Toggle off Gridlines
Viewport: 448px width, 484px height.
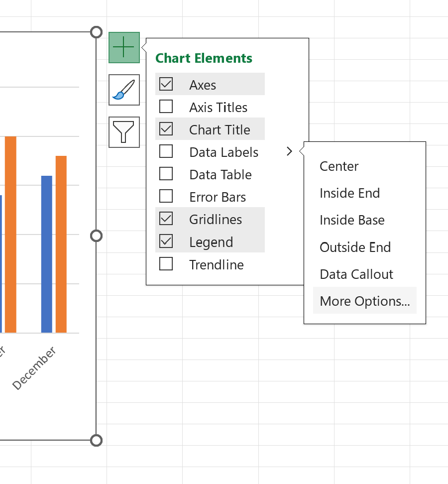click(x=166, y=218)
